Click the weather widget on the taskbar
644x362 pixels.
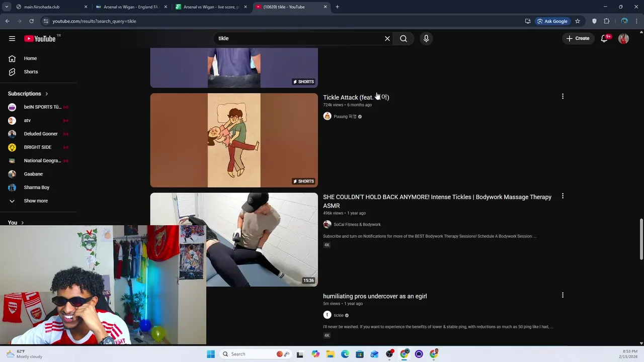pyautogui.click(x=24, y=354)
